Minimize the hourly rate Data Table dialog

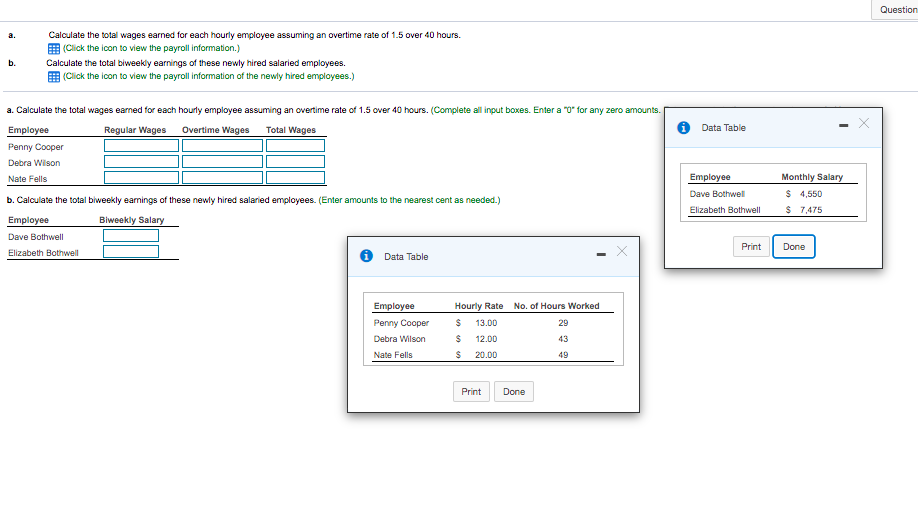[x=601, y=254]
